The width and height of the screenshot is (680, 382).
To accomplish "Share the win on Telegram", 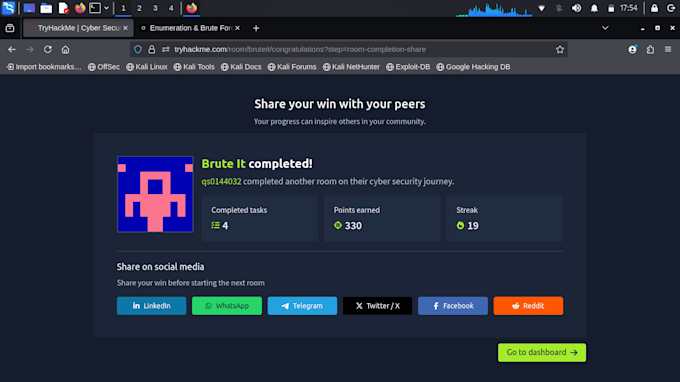I will (x=302, y=306).
